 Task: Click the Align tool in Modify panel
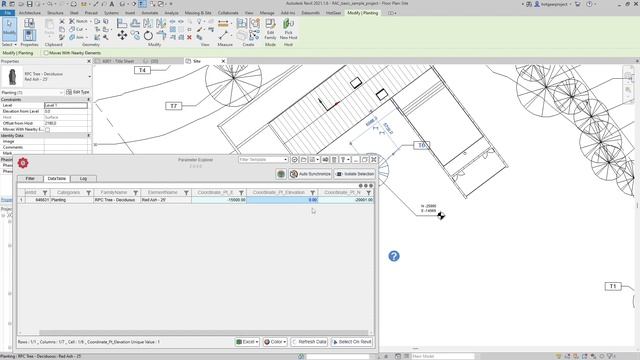pyautogui.click(x=122, y=23)
